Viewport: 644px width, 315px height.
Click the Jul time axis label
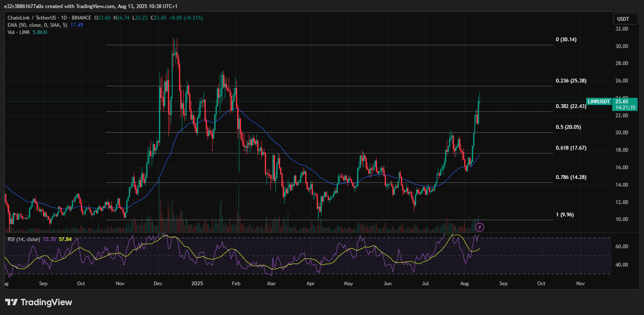coord(426,283)
